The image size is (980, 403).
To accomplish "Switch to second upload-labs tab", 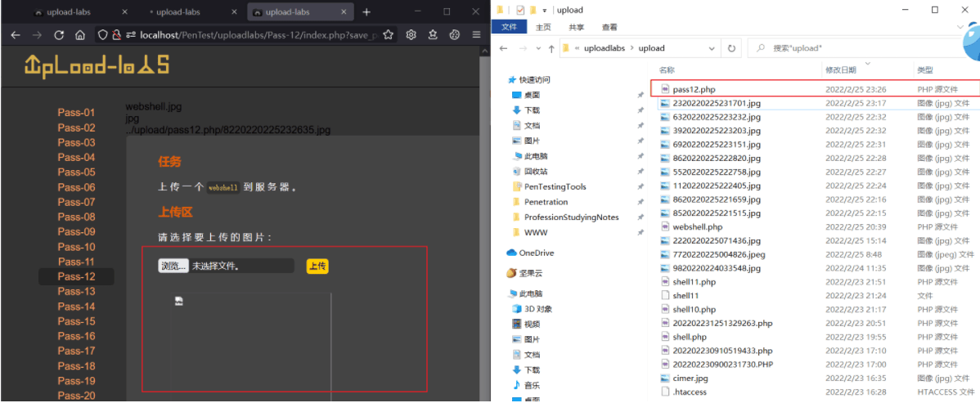I will point(191,12).
